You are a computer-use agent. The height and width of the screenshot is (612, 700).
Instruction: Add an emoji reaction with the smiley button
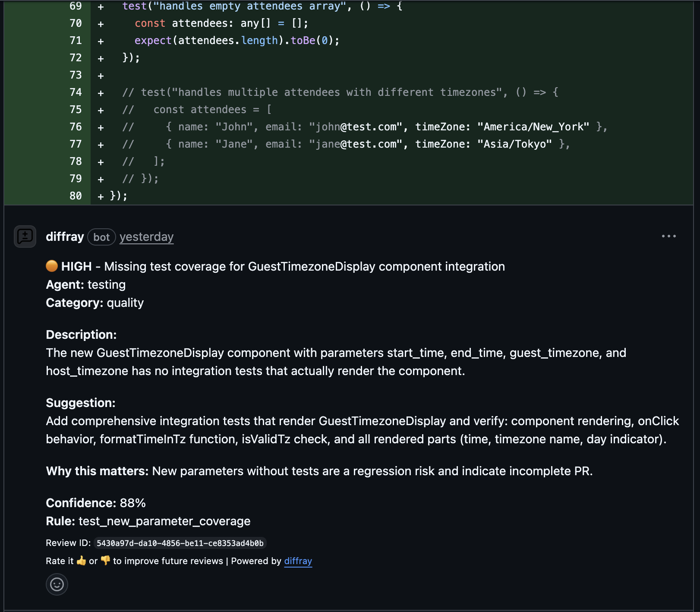pyautogui.click(x=57, y=584)
